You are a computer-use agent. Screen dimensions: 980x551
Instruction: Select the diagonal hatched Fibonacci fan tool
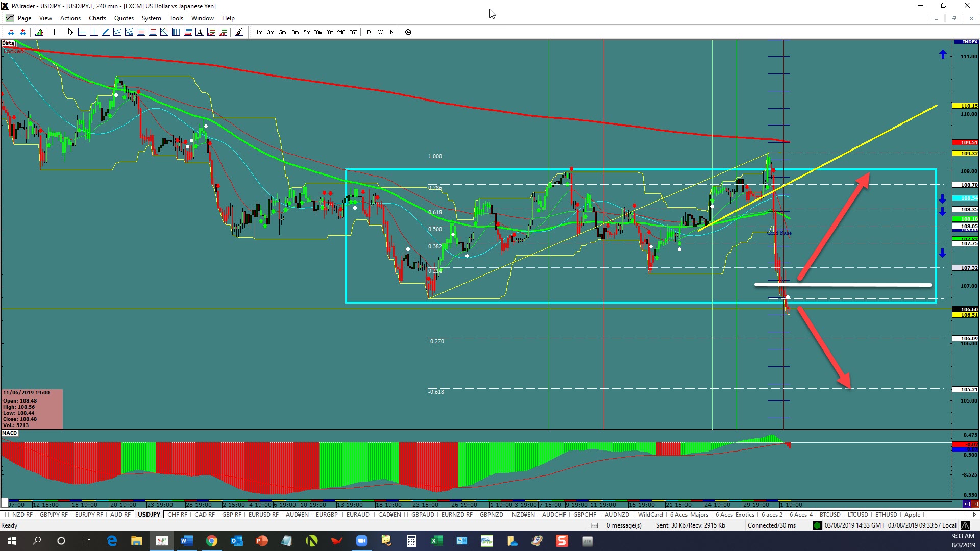point(164,32)
